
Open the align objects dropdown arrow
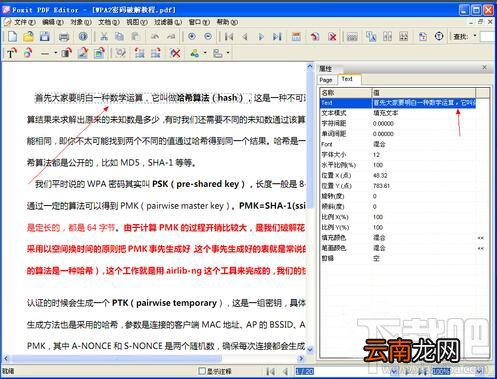(x=228, y=53)
